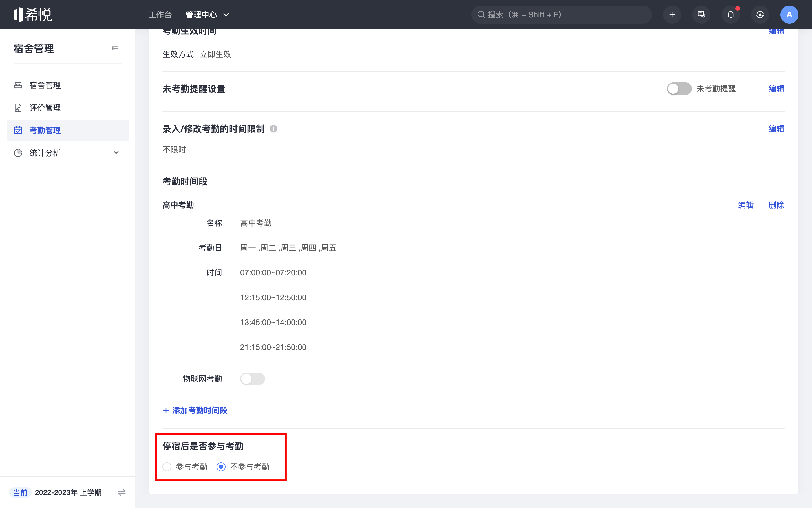
Task: Expand the 统计分析 chevron
Action: pyautogui.click(x=116, y=152)
